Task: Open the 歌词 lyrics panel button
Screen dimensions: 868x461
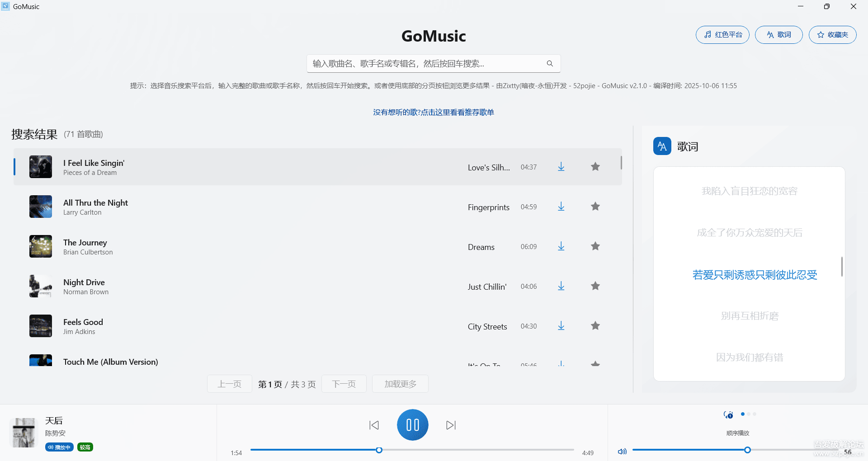Action: 778,35
